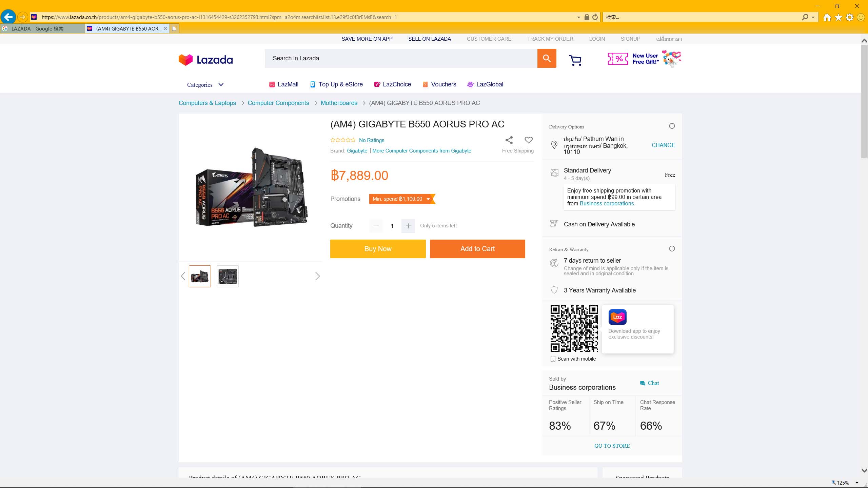Screen dimensions: 868x488
Task: Click next thumbnail arrow
Action: click(x=317, y=276)
